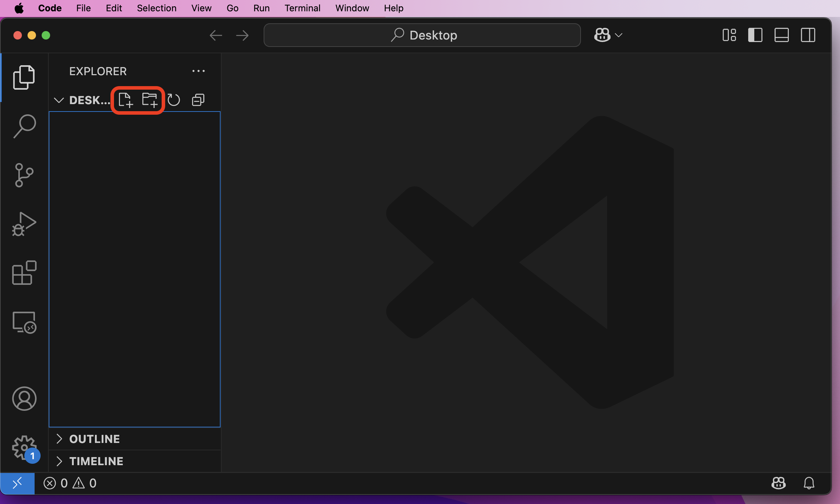Open the Run and Debug view
Screen dimensions: 840x504
click(24, 224)
